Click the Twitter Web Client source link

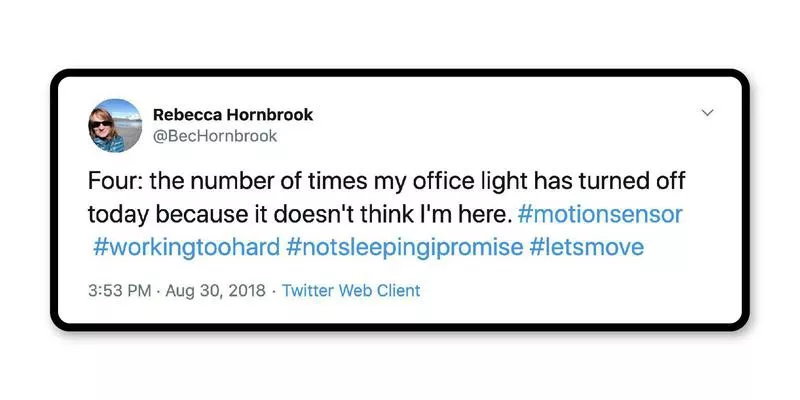point(351,291)
